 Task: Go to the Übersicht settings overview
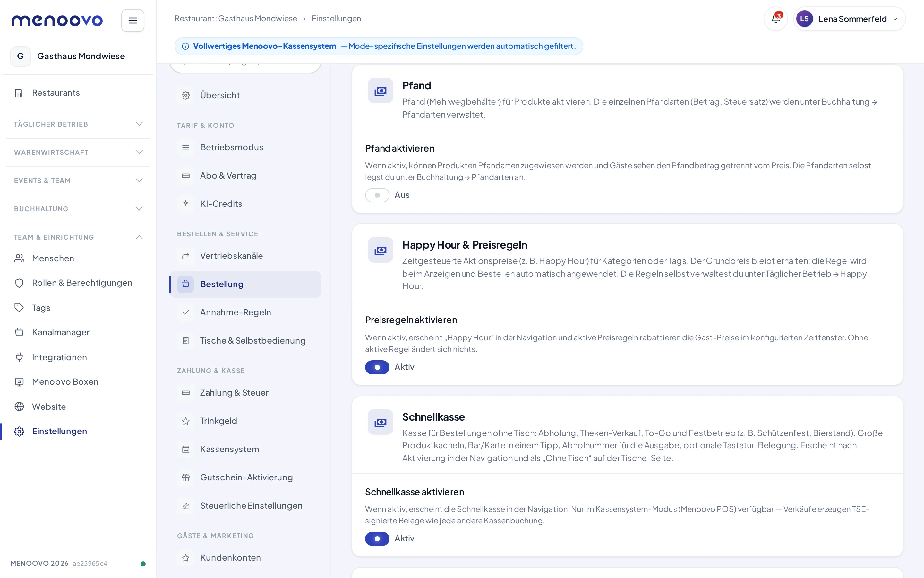point(245,95)
